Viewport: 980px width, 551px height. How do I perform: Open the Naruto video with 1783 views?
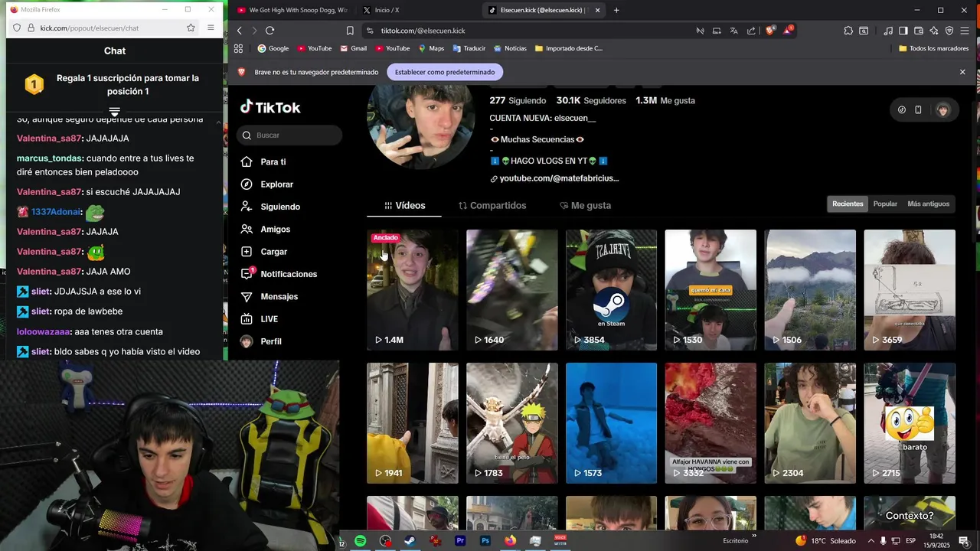pos(512,423)
